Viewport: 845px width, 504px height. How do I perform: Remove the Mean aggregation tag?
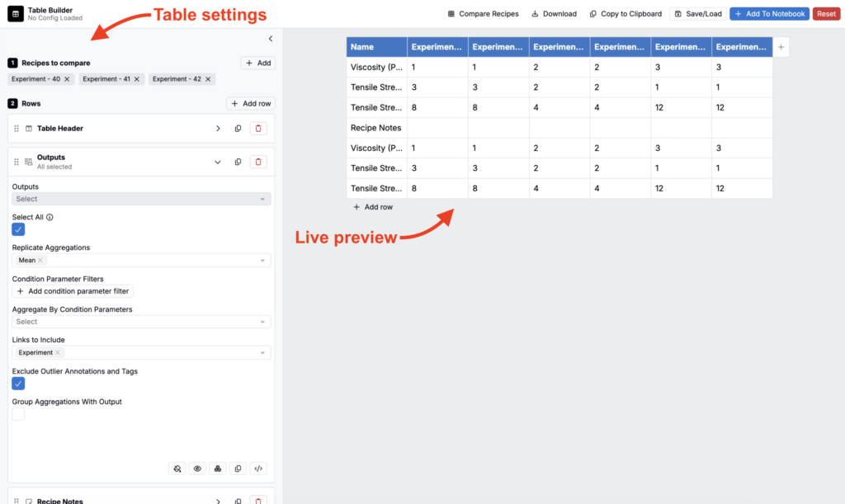click(40, 260)
